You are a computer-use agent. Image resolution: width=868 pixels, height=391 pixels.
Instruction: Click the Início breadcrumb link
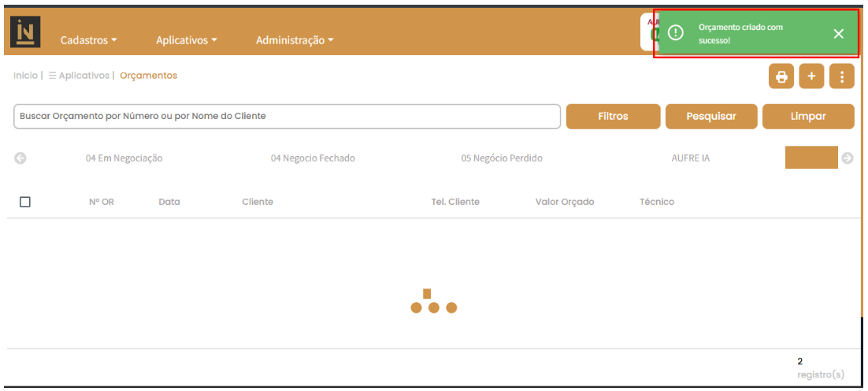pyautogui.click(x=25, y=76)
